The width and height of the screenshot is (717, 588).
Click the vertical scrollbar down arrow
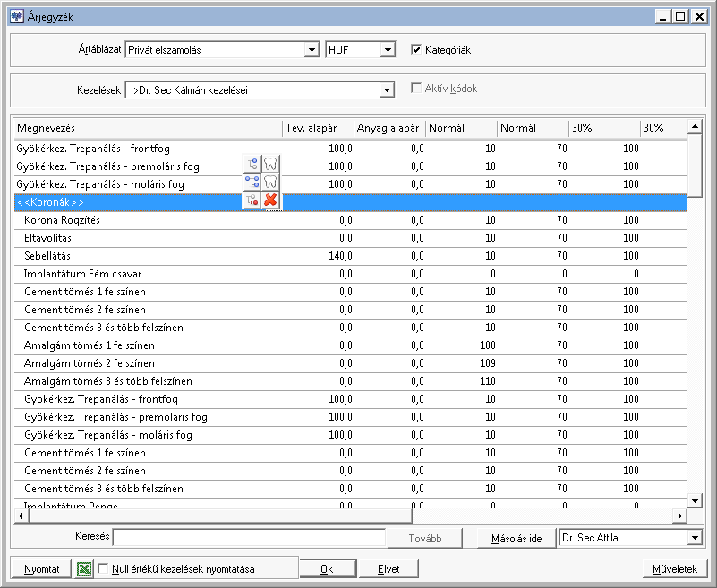coord(695,501)
